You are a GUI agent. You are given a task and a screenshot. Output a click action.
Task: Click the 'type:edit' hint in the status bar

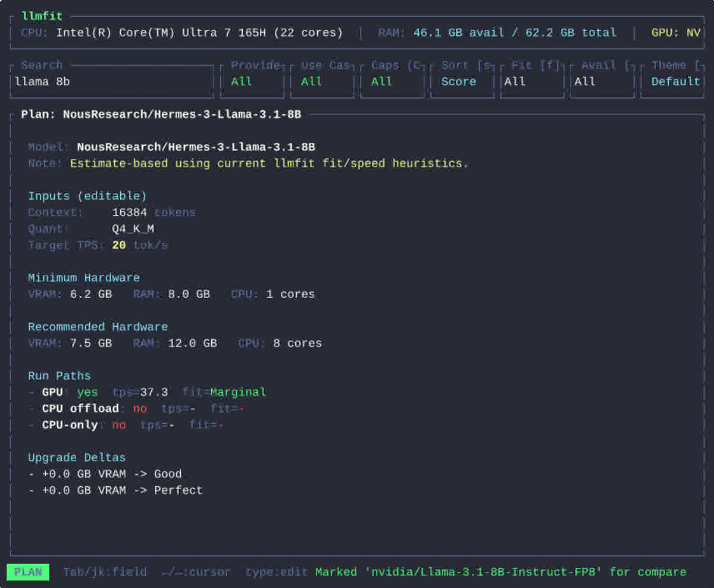click(277, 573)
